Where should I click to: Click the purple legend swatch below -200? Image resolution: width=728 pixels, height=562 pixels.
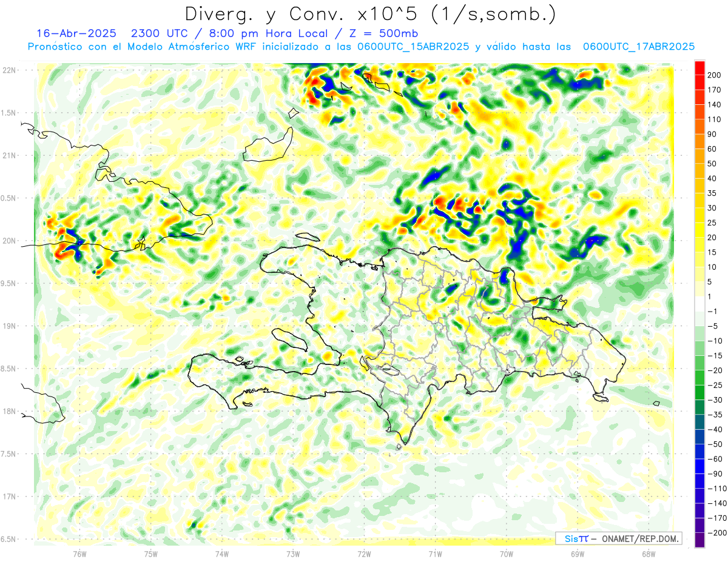(699, 540)
